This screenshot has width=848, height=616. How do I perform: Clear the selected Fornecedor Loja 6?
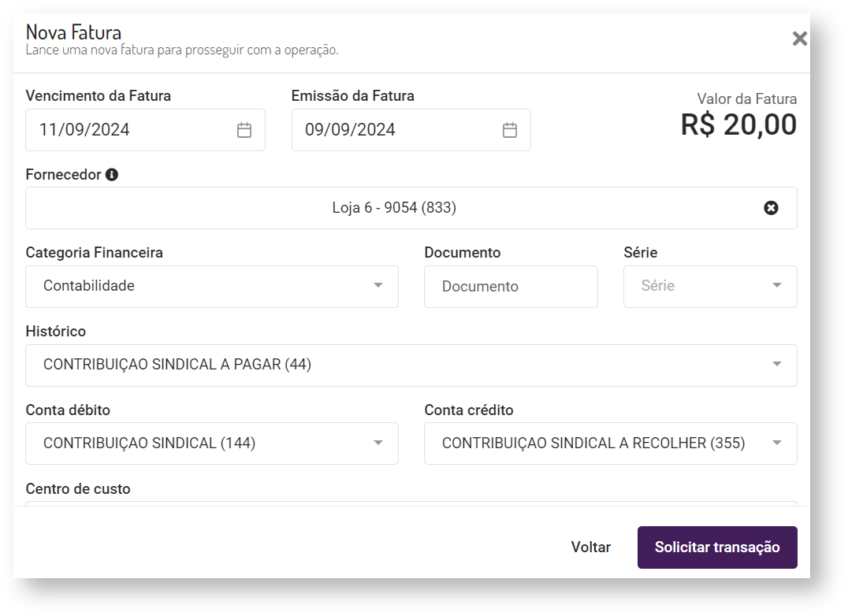click(x=771, y=208)
